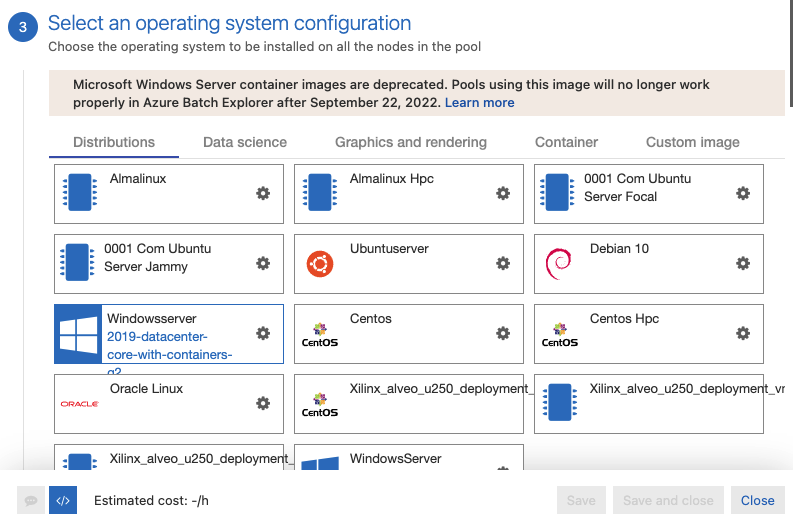Click the Close button

tap(758, 500)
